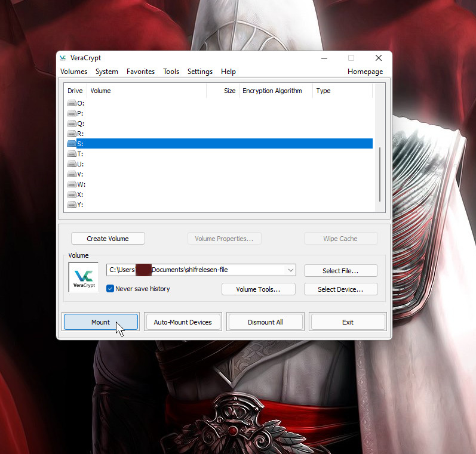The width and height of the screenshot is (476, 454).
Task: Click the Wipe Cache button
Action: tap(340, 239)
